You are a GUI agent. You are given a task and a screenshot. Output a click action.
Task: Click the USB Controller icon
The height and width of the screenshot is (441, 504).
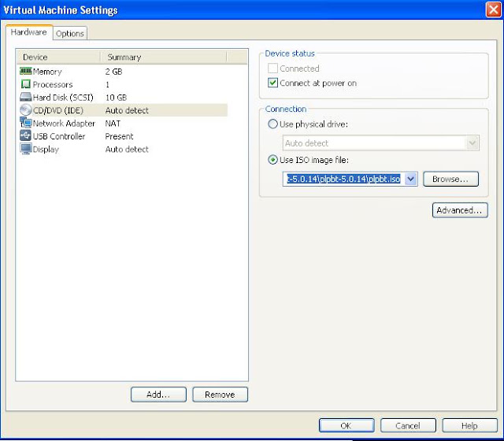point(26,135)
